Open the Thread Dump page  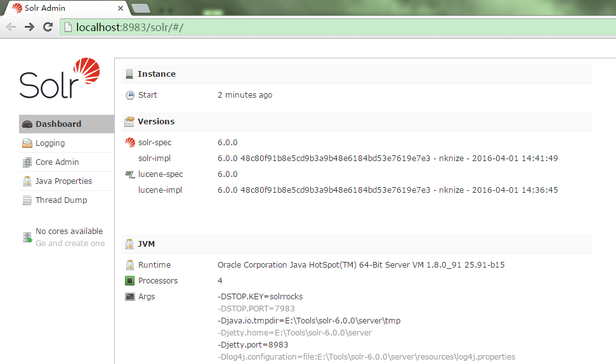pyautogui.click(x=67, y=200)
